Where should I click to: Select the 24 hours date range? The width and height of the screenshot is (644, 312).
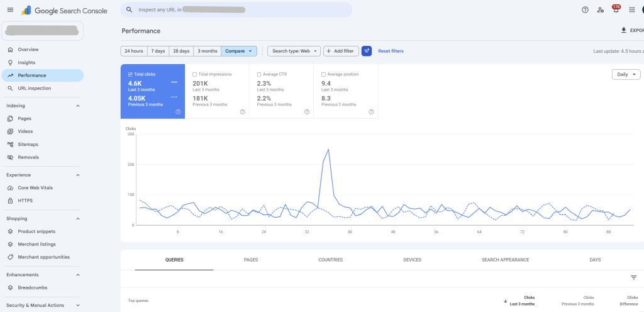(x=134, y=52)
